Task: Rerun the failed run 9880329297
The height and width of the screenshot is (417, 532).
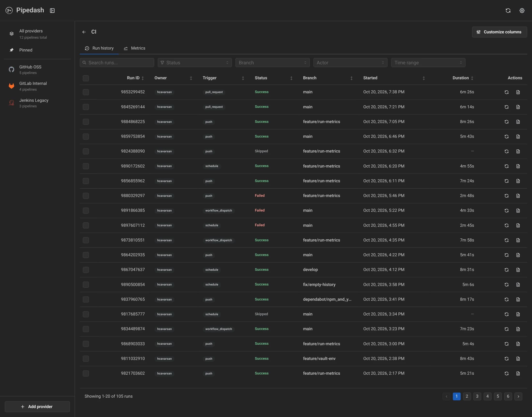Action: [507, 196]
